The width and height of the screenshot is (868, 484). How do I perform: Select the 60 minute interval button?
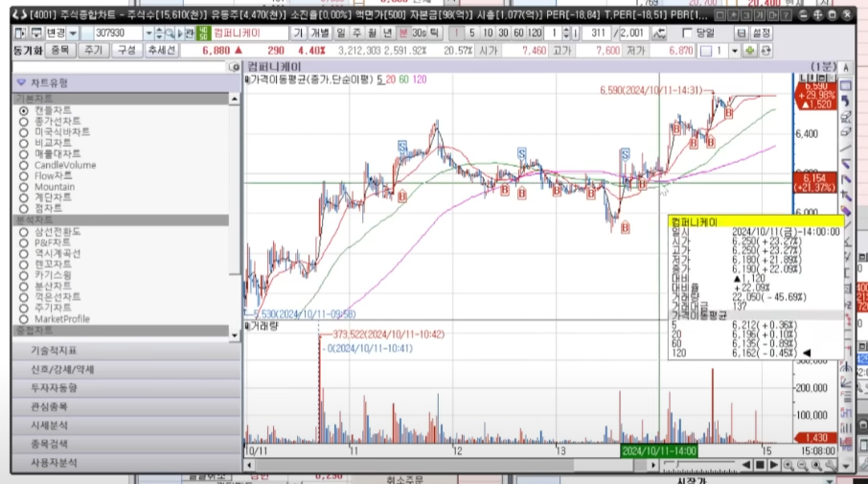518,34
